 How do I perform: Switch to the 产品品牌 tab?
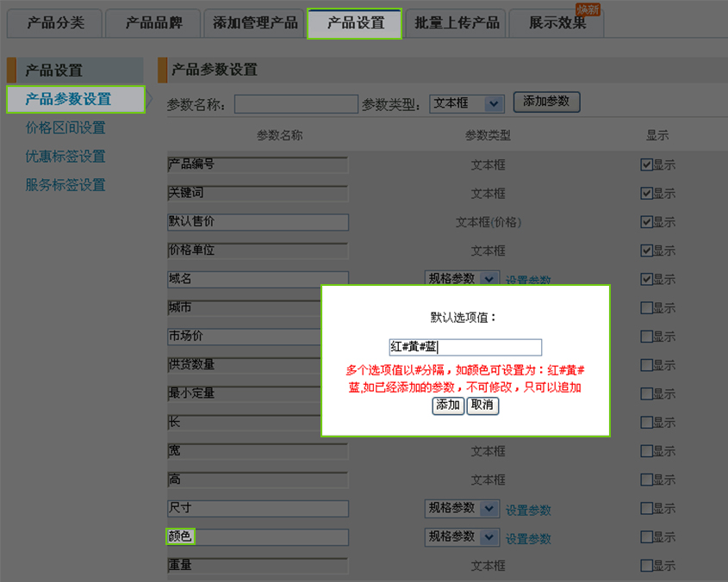pos(153,23)
